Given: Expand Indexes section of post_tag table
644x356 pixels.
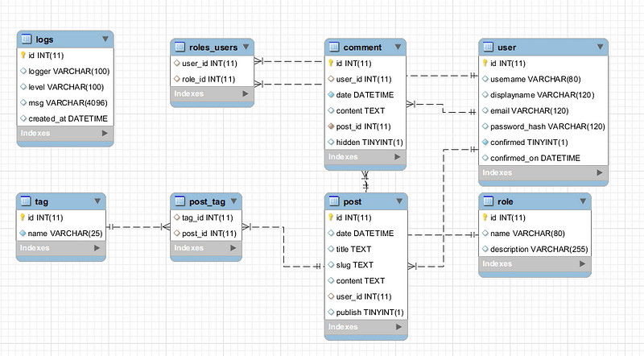Looking at the screenshot, I should pos(233,248).
